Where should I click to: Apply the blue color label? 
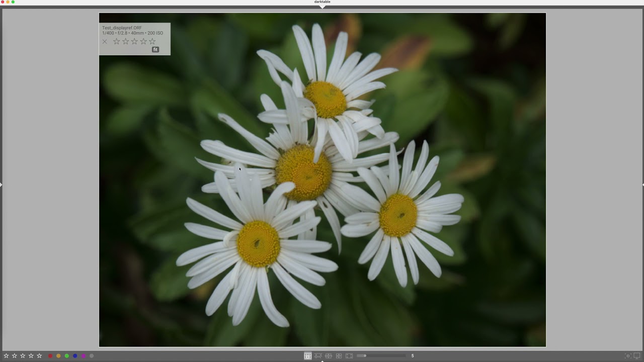tap(75, 356)
